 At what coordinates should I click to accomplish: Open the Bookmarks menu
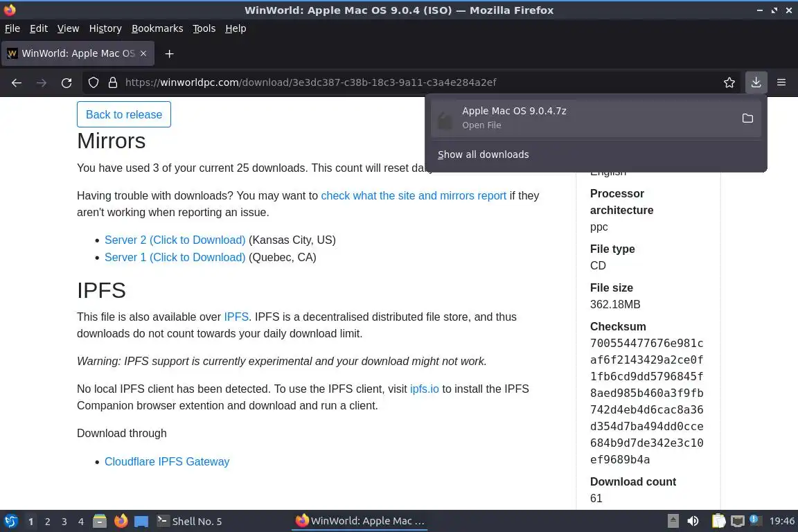157,28
